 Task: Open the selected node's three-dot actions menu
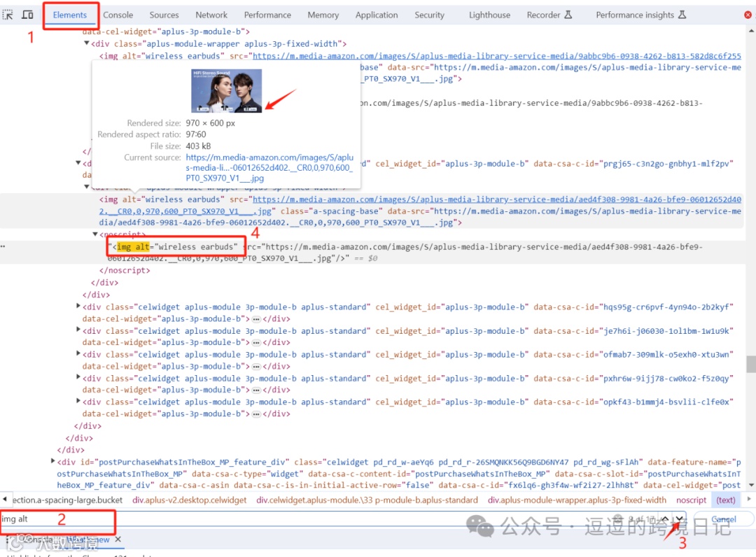click(3, 246)
